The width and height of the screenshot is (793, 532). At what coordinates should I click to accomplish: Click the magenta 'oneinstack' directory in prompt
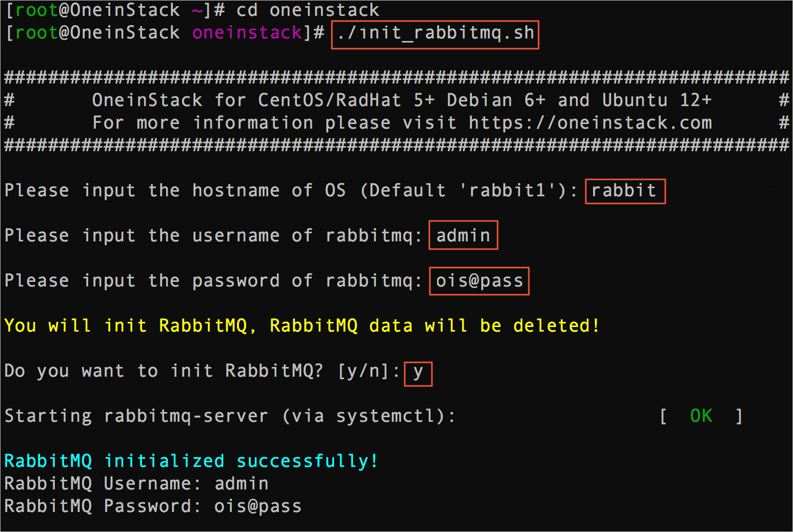click(x=247, y=33)
